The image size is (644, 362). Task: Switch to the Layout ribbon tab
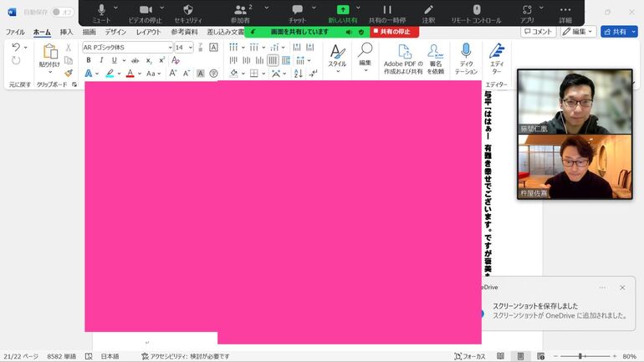(x=149, y=32)
